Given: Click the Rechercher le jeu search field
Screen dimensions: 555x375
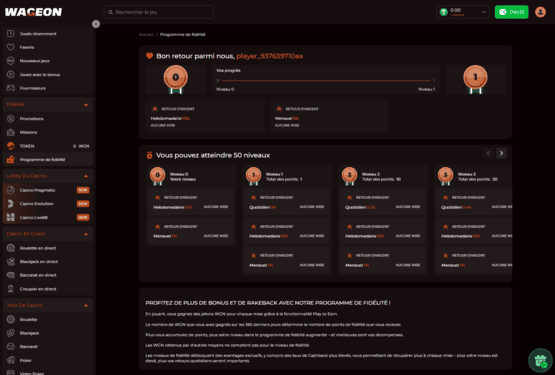Looking at the screenshot, I should 159,12.
